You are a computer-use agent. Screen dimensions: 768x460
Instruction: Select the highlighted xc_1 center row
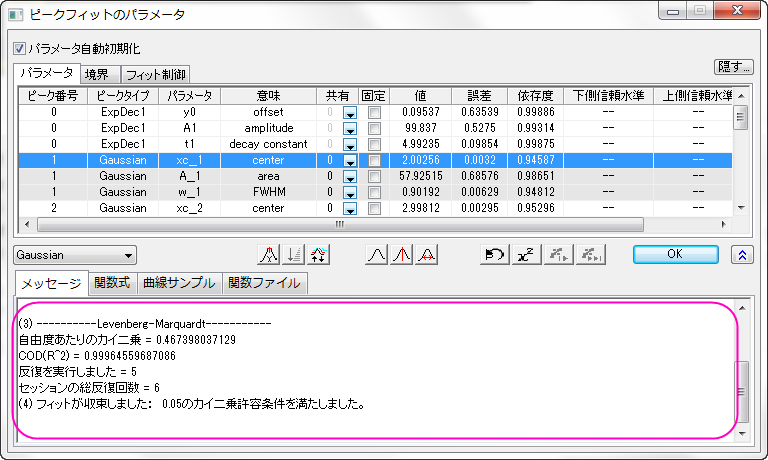coord(375,160)
